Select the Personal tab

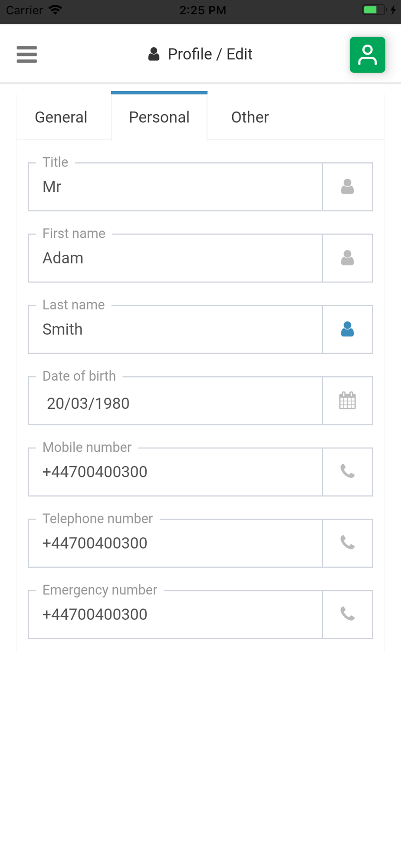(159, 117)
